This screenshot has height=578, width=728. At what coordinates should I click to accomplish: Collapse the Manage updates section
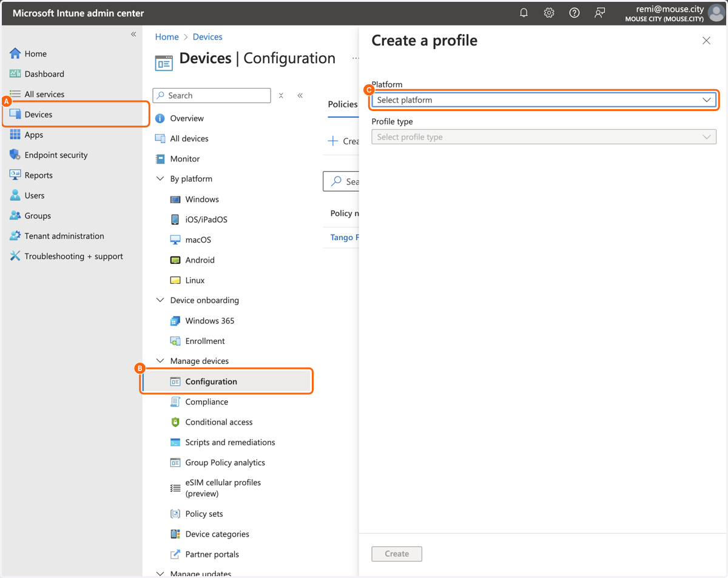160,573
